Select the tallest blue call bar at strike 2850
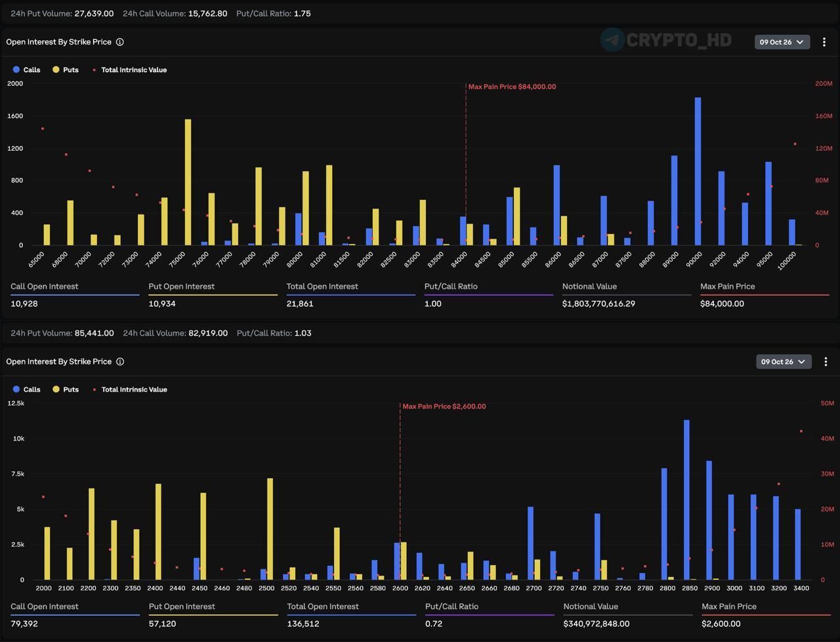 (x=686, y=500)
